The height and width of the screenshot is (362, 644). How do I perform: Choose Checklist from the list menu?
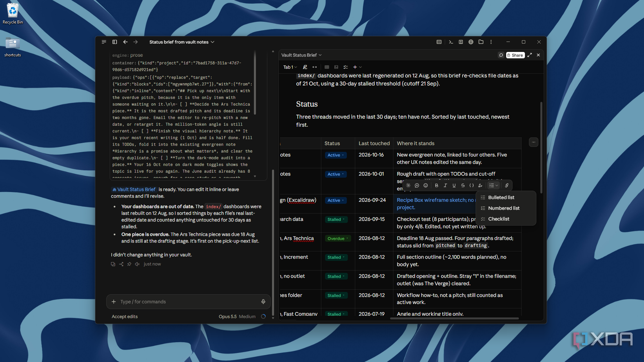(x=506, y=219)
